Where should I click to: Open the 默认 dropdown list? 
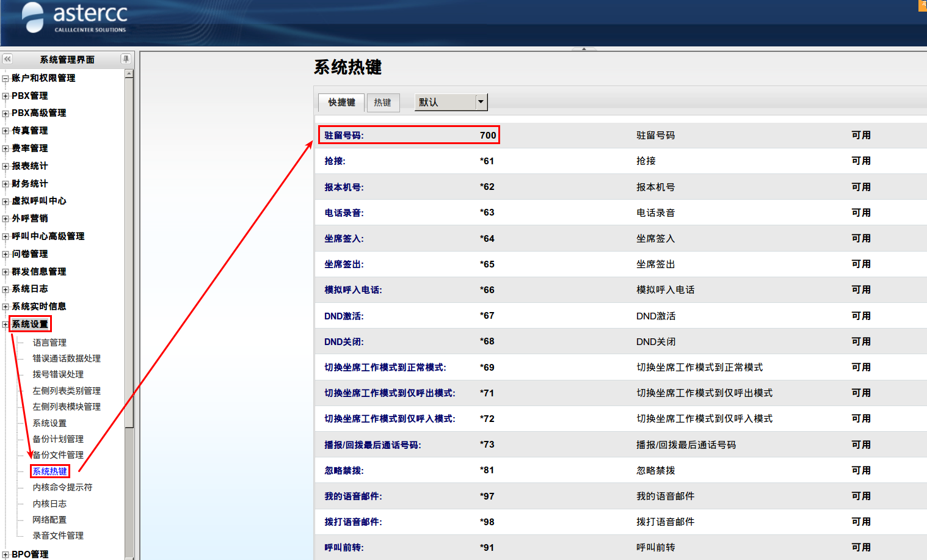pyautogui.click(x=481, y=102)
